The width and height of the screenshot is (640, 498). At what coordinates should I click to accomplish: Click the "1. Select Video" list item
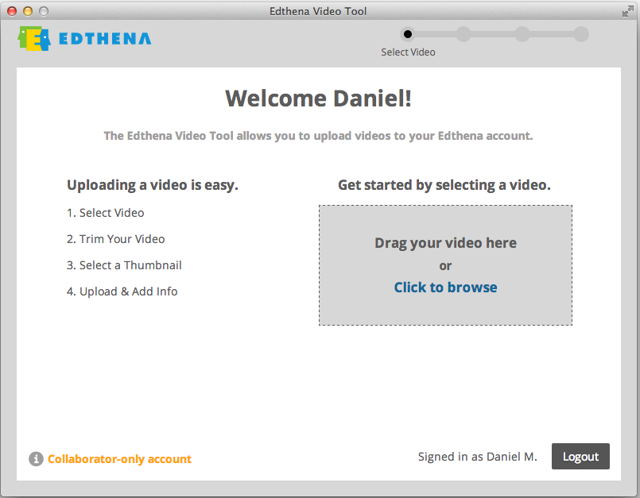(x=105, y=213)
